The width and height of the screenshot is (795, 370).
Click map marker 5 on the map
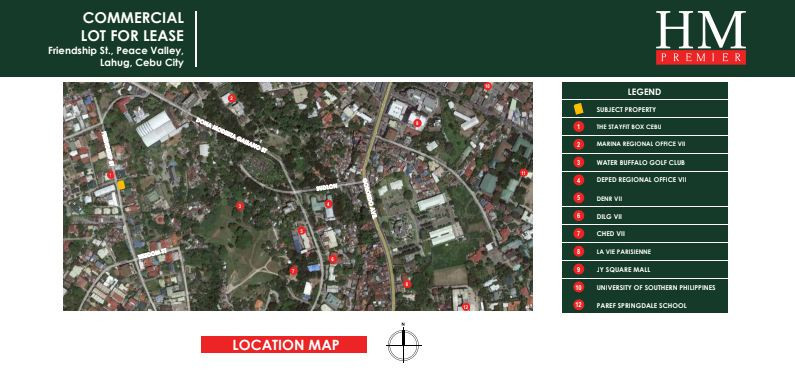coord(302,230)
